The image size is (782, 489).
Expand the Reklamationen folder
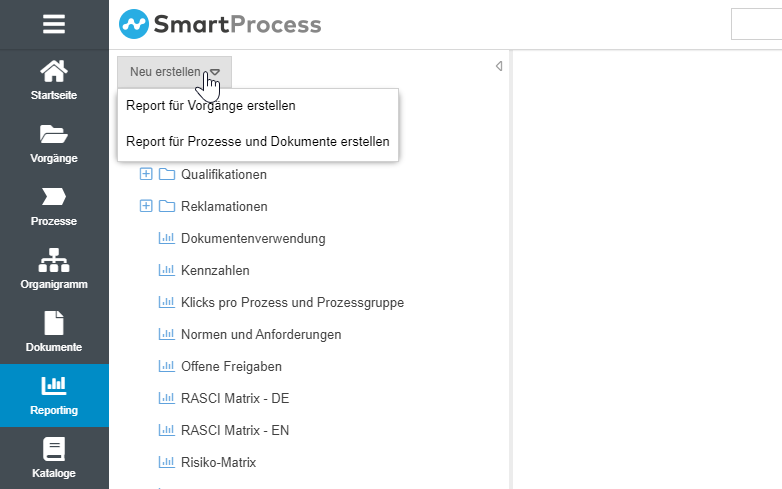point(146,206)
